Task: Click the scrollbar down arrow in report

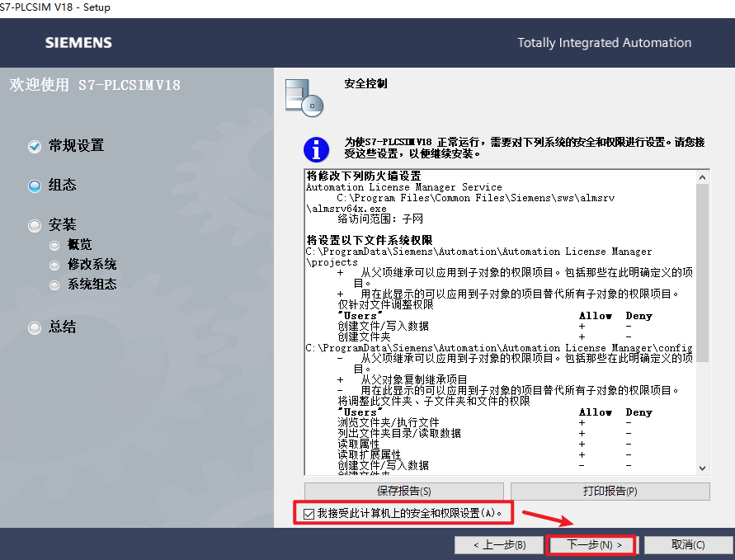Action: point(702,468)
